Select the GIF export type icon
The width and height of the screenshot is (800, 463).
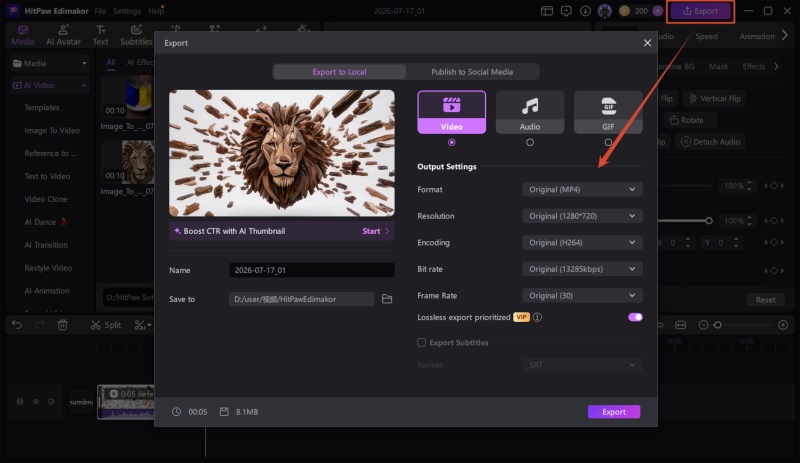(x=608, y=112)
